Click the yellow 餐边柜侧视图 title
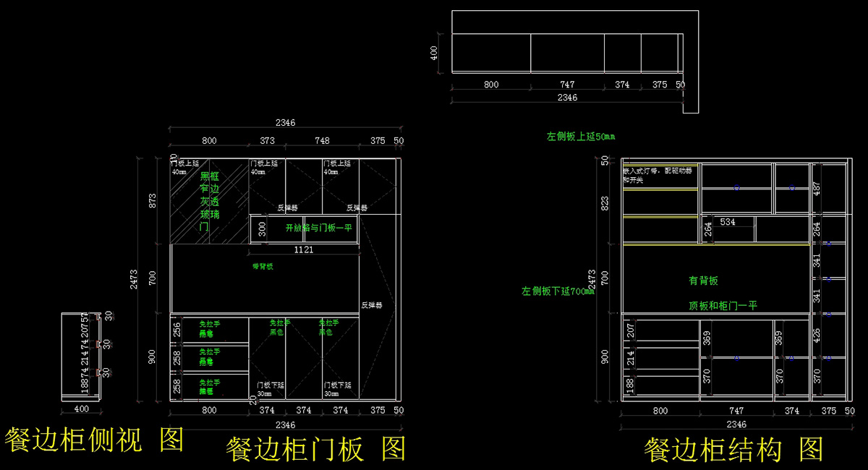This screenshot has width=868, height=470. tap(95, 440)
